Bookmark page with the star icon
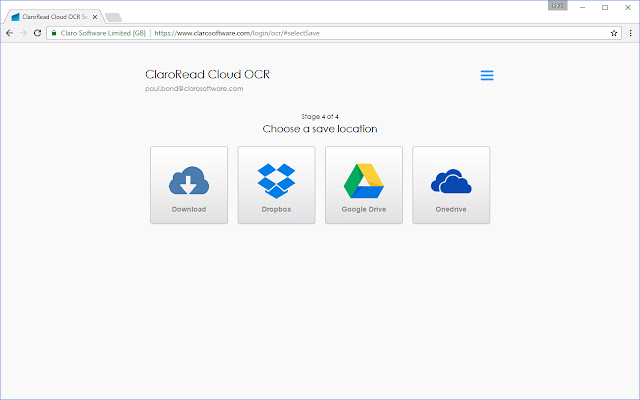This screenshot has width=640, height=400. [x=613, y=33]
